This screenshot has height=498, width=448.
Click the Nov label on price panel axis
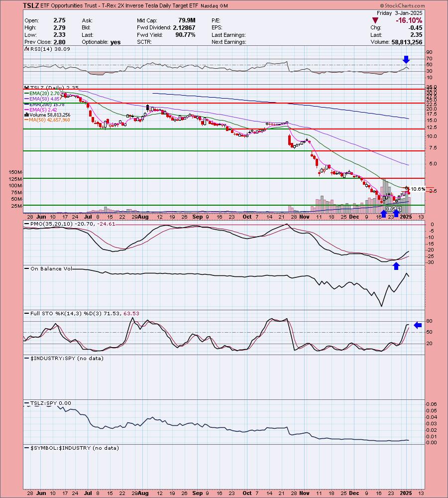click(x=304, y=217)
